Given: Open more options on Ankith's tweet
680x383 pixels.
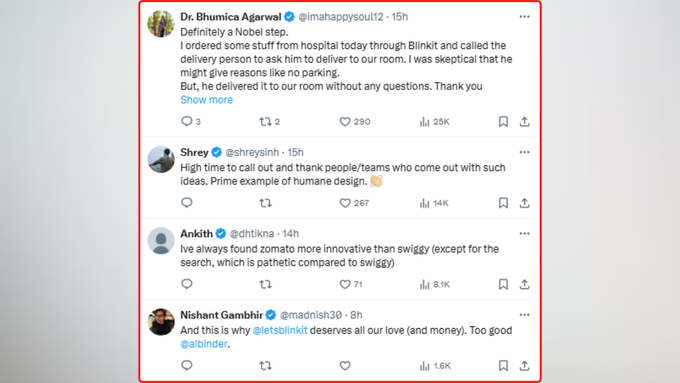Looking at the screenshot, I should point(524,233).
